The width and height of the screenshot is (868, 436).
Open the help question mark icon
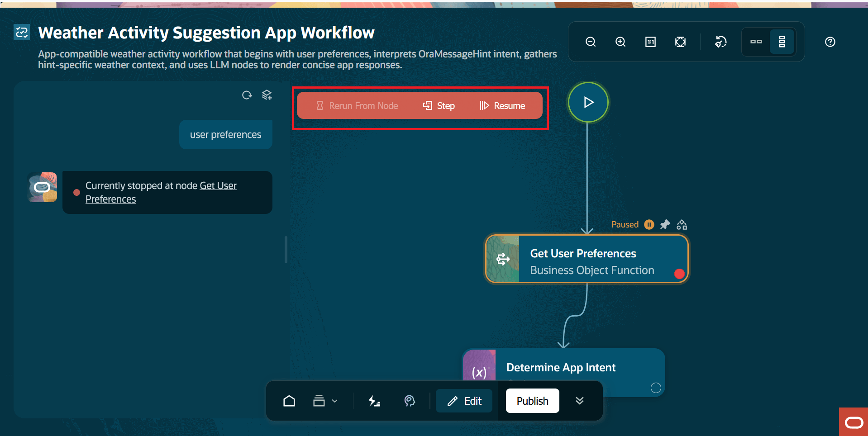click(x=830, y=42)
